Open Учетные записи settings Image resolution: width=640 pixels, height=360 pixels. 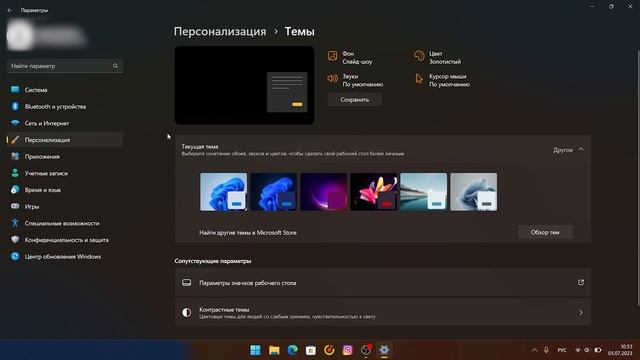pyautogui.click(x=64, y=173)
